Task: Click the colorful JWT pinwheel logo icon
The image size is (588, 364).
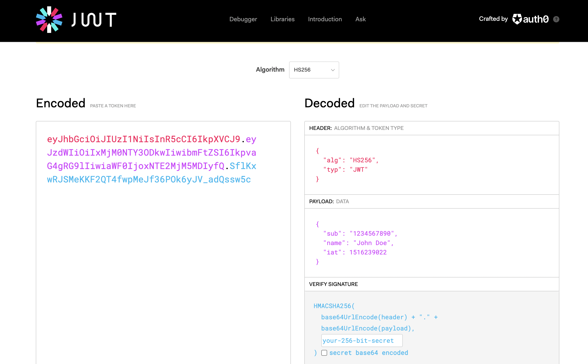Action: click(49, 19)
